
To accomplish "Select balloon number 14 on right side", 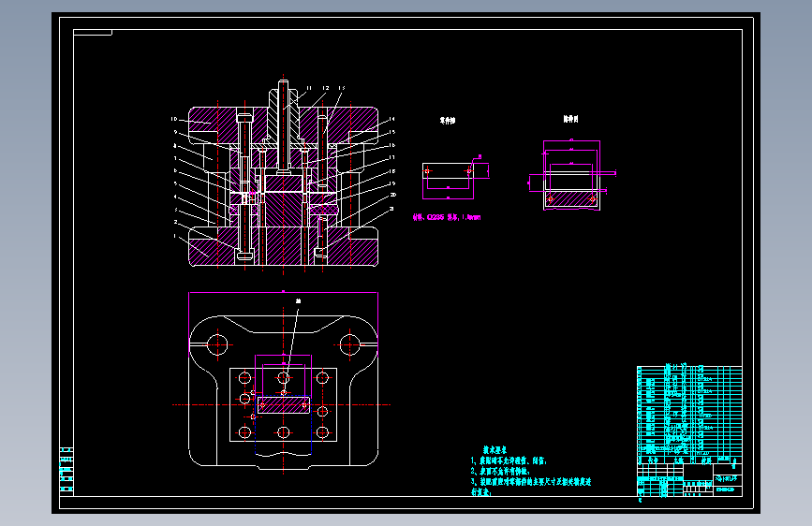I will pyautogui.click(x=392, y=119).
